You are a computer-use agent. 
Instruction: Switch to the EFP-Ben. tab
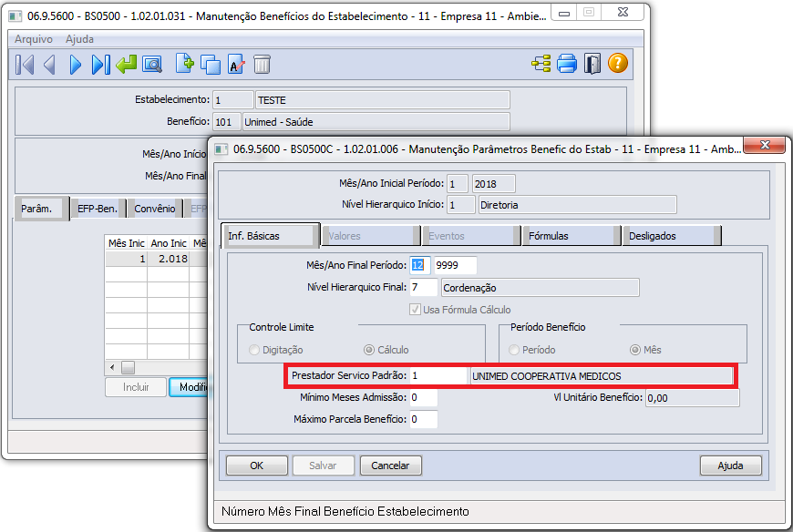(98, 208)
